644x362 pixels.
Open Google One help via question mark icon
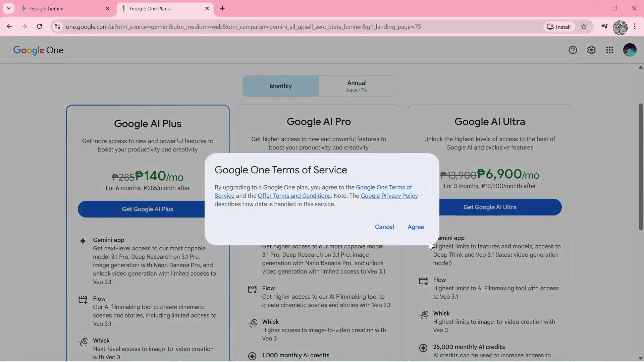[x=573, y=50]
